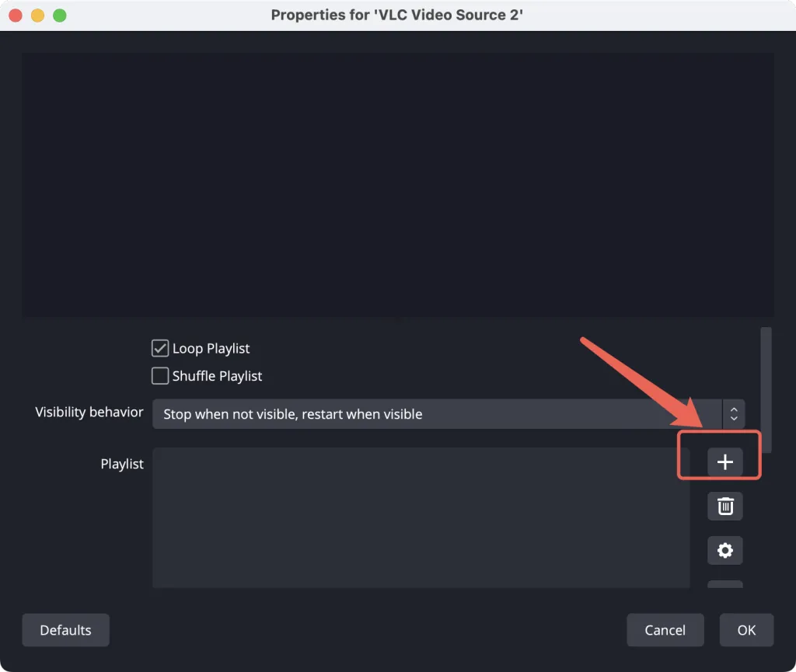Open the Visibility behavior dropdown

coord(449,414)
